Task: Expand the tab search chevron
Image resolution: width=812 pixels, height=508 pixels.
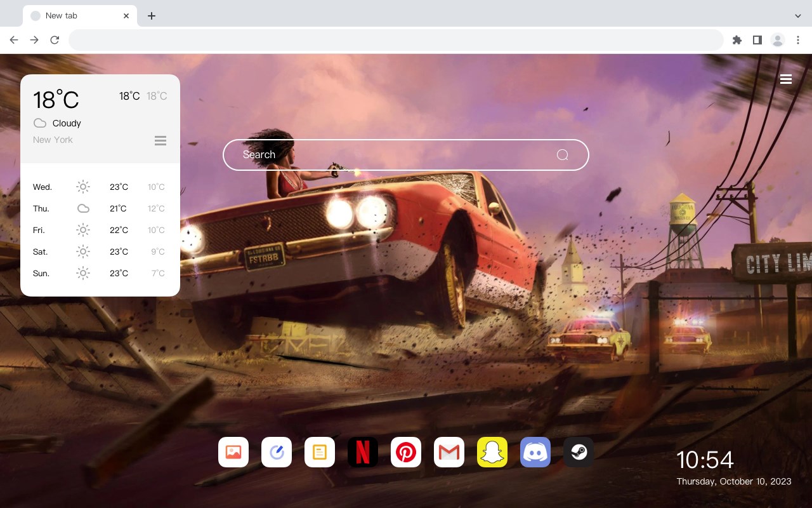Action: tap(798, 16)
